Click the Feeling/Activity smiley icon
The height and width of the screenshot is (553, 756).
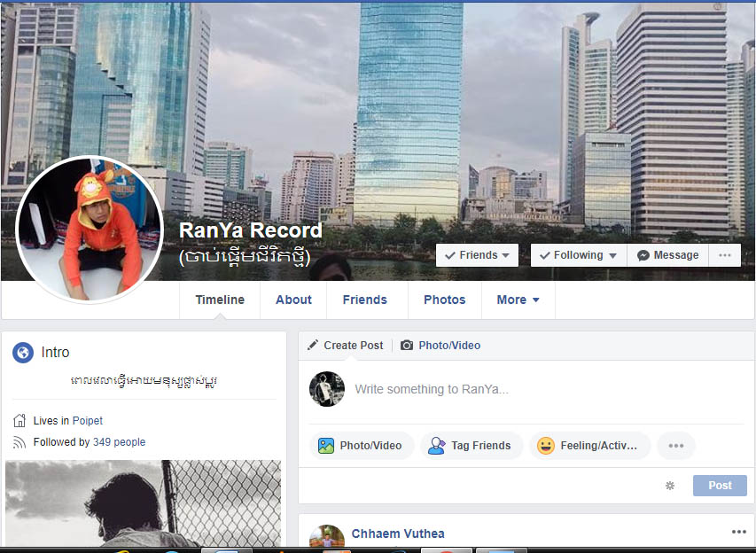(x=546, y=446)
